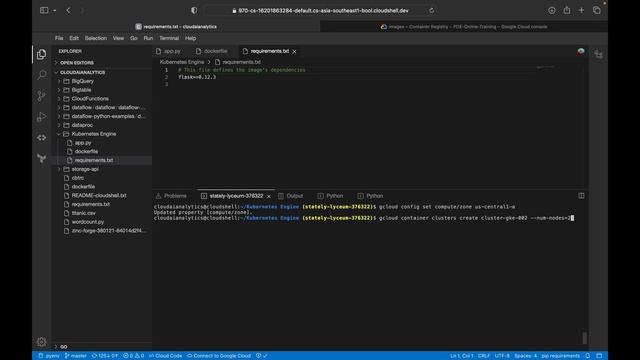Expand the CloudFunctions folder

[90, 99]
